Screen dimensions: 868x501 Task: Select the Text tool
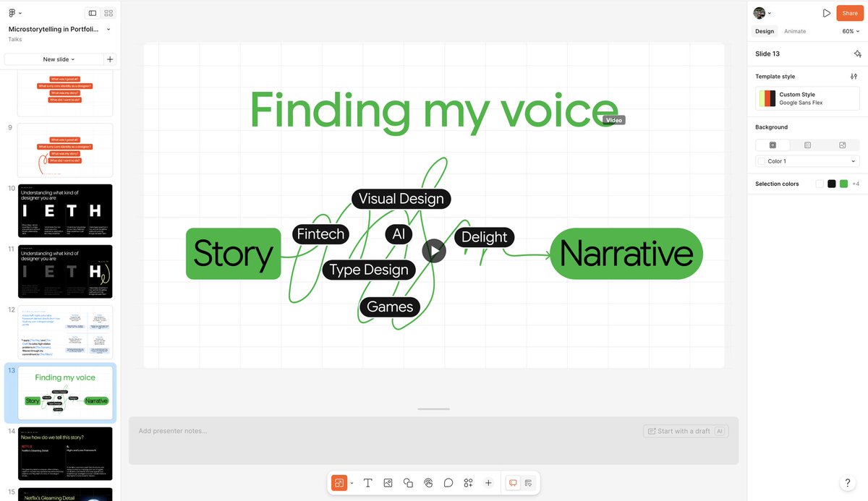367,483
